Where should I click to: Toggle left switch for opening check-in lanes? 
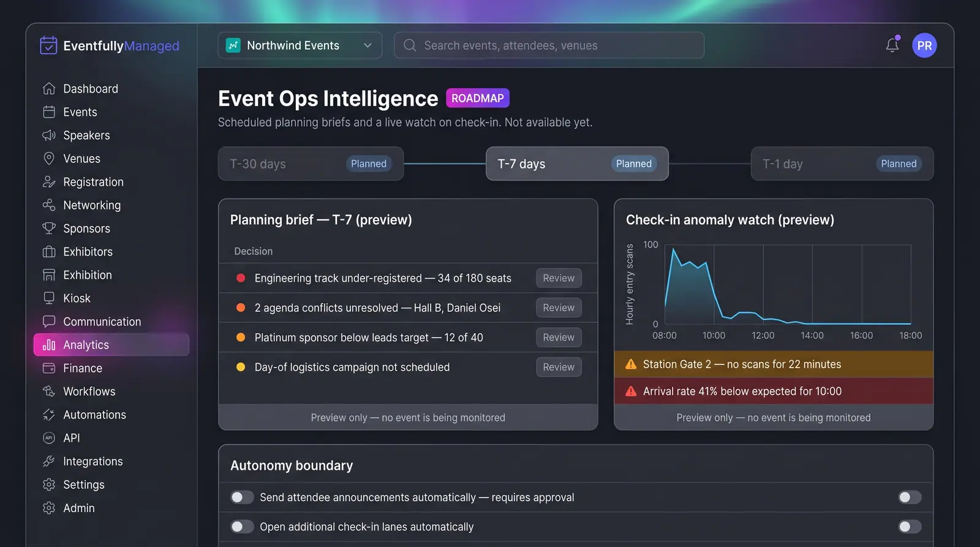242,527
